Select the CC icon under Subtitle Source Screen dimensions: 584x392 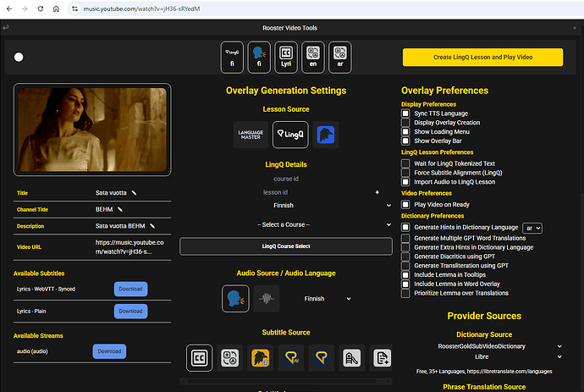click(x=199, y=358)
